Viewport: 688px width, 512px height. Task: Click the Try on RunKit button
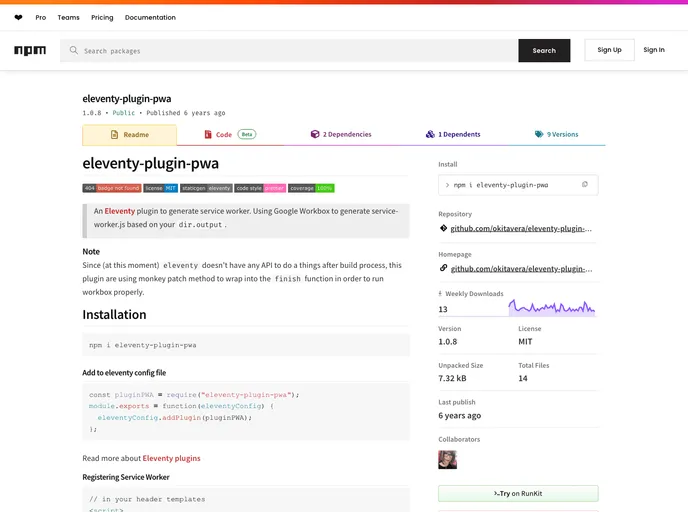click(x=518, y=494)
